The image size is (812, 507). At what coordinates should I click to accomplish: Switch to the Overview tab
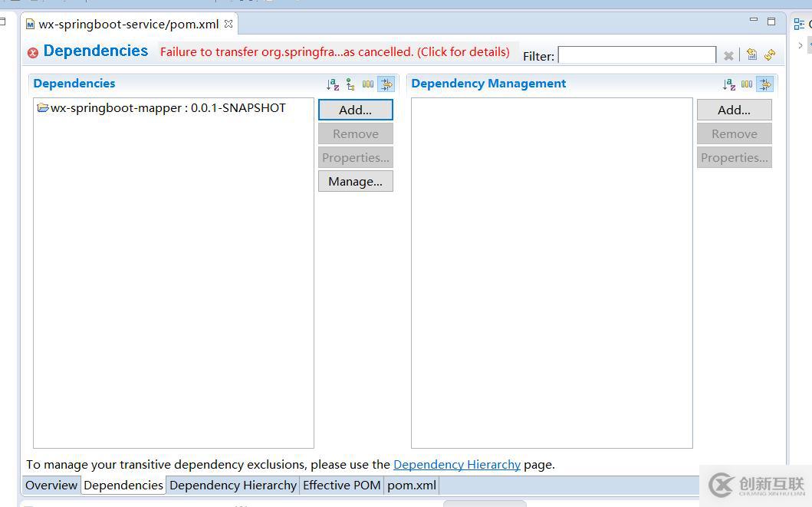[x=51, y=486]
